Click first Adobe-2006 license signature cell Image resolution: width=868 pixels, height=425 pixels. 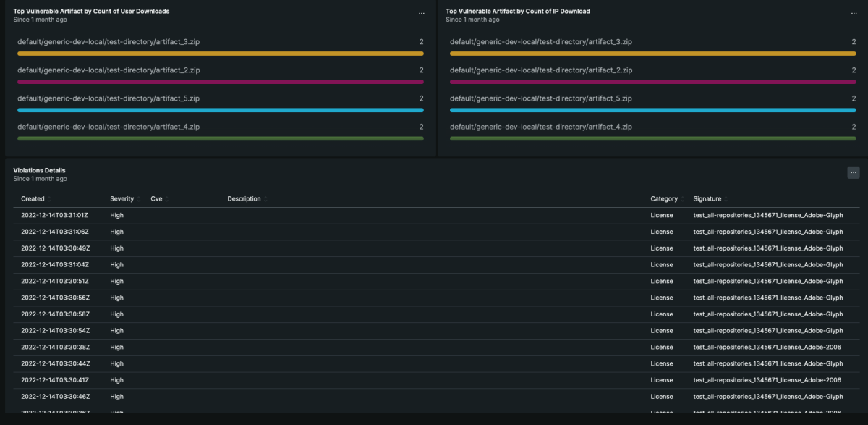pos(767,347)
